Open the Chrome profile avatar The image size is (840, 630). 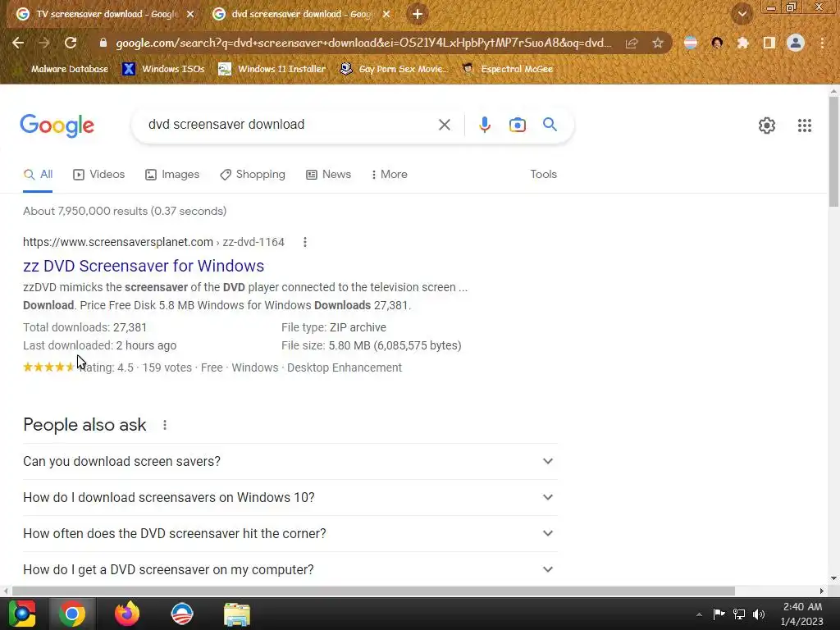[x=795, y=43]
